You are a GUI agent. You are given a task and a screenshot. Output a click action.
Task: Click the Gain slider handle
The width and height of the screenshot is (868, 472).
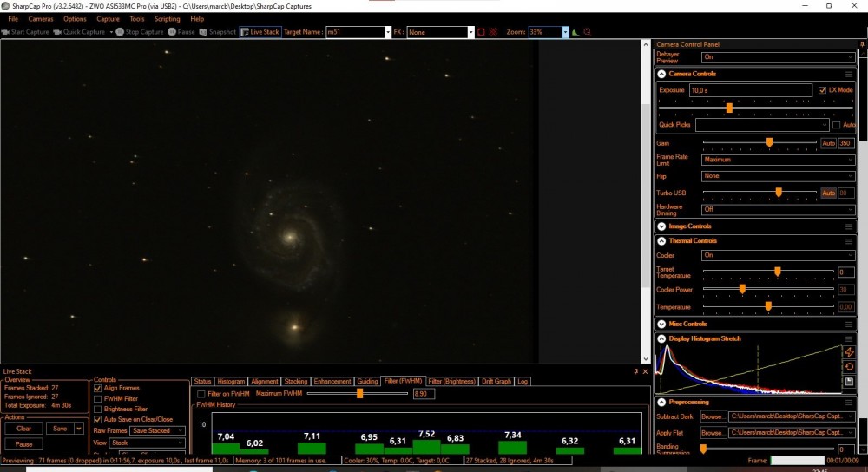tap(769, 143)
